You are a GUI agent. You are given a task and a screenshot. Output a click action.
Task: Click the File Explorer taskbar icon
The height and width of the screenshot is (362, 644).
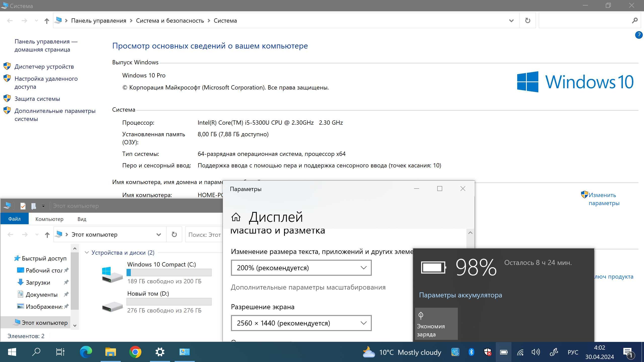[110, 352]
